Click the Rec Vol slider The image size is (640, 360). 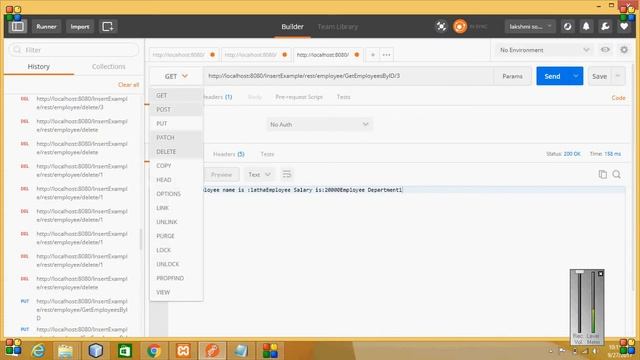[579, 302]
